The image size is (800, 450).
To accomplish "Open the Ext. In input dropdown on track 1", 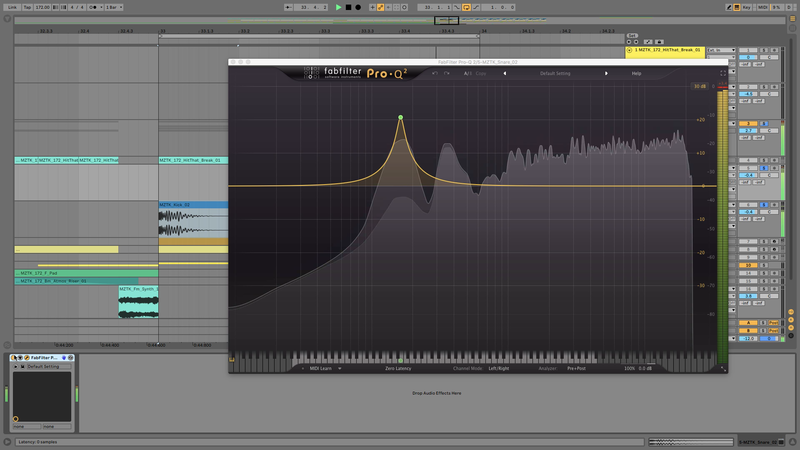I will pos(721,50).
